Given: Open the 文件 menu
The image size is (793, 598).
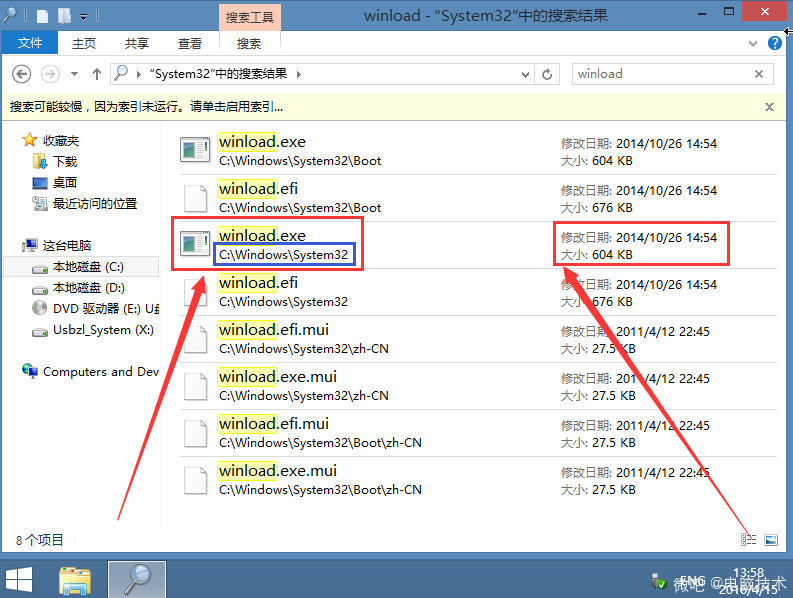Looking at the screenshot, I should tap(30, 44).
